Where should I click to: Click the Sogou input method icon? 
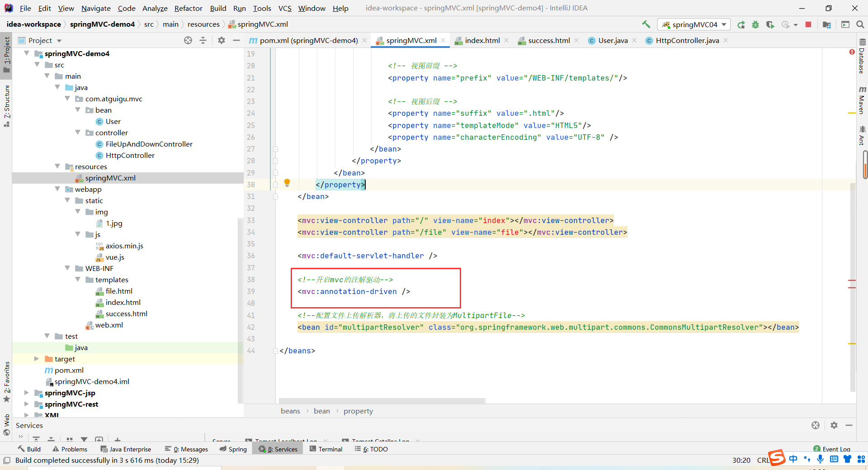[776, 458]
